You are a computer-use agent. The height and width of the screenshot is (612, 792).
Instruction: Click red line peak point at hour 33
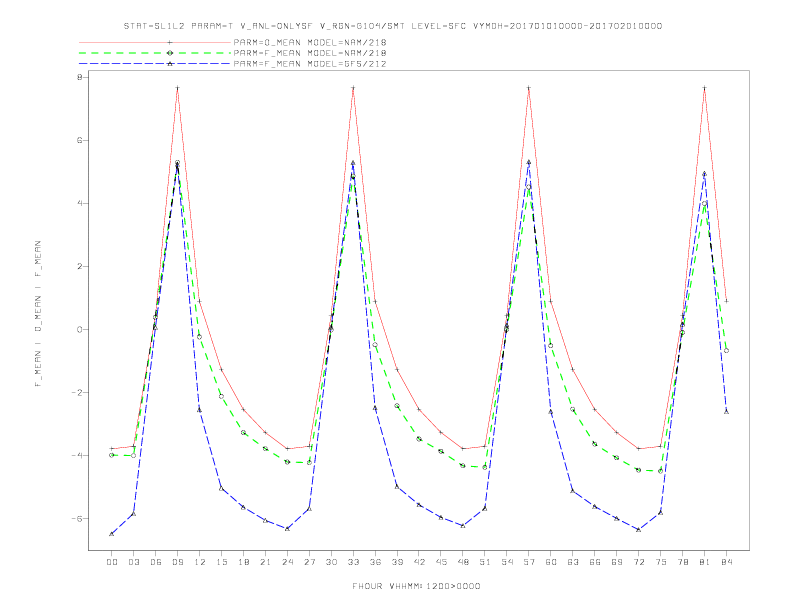tap(353, 88)
